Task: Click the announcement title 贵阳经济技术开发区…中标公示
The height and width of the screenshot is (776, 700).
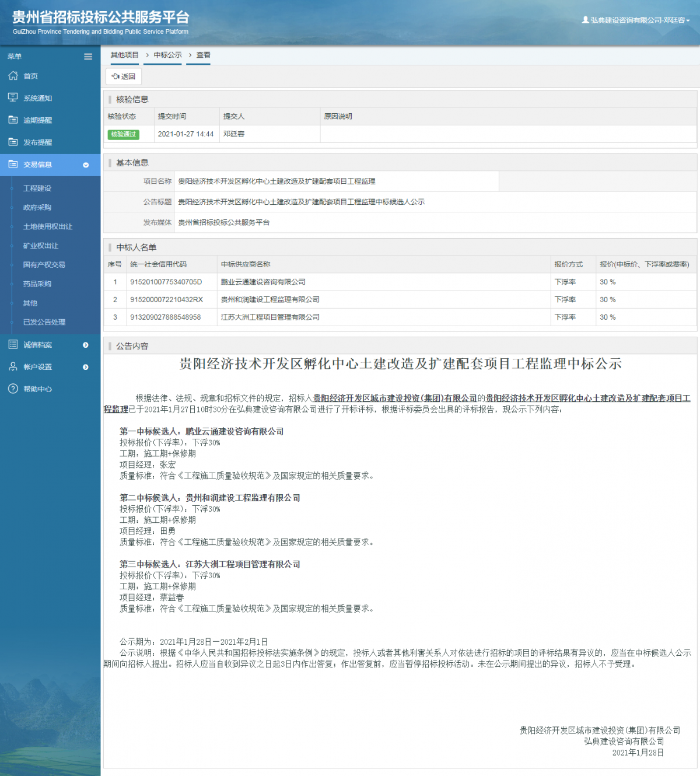Action: (400, 364)
